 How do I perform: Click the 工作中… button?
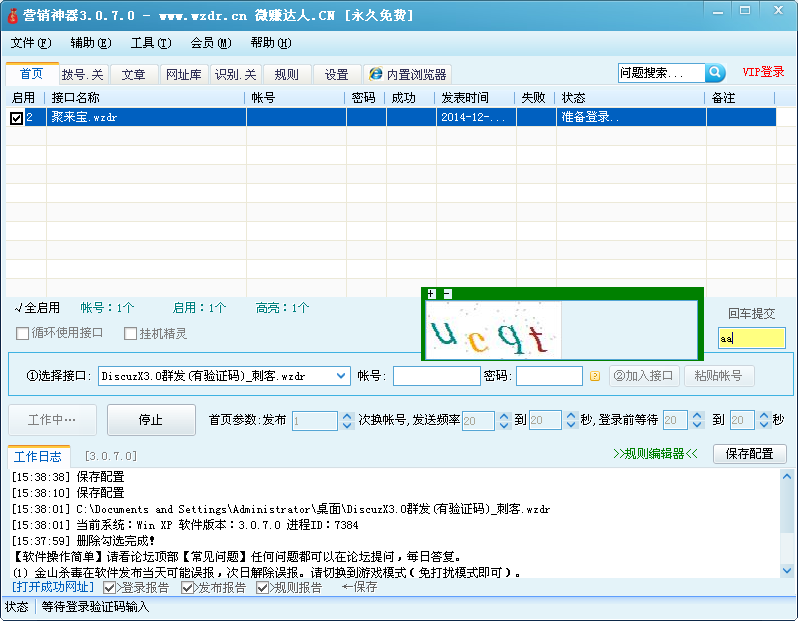coord(52,420)
